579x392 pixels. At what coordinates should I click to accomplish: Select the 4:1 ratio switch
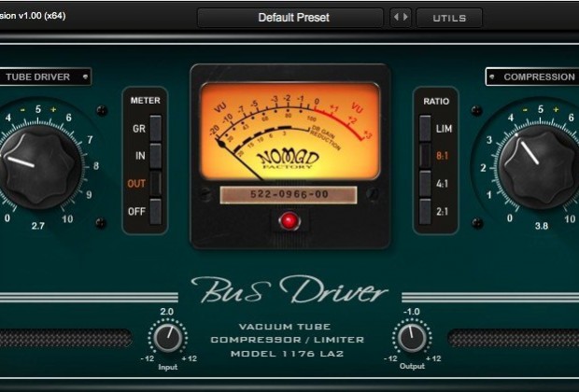pos(425,183)
